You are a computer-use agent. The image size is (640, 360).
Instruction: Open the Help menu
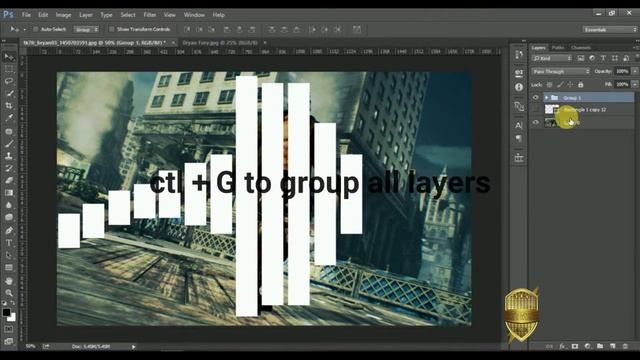[218, 15]
